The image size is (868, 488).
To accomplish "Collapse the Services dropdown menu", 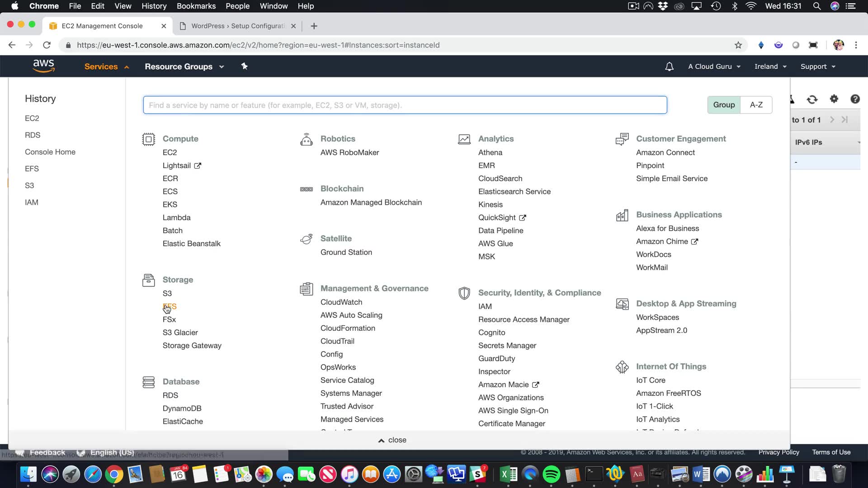I will tap(106, 66).
